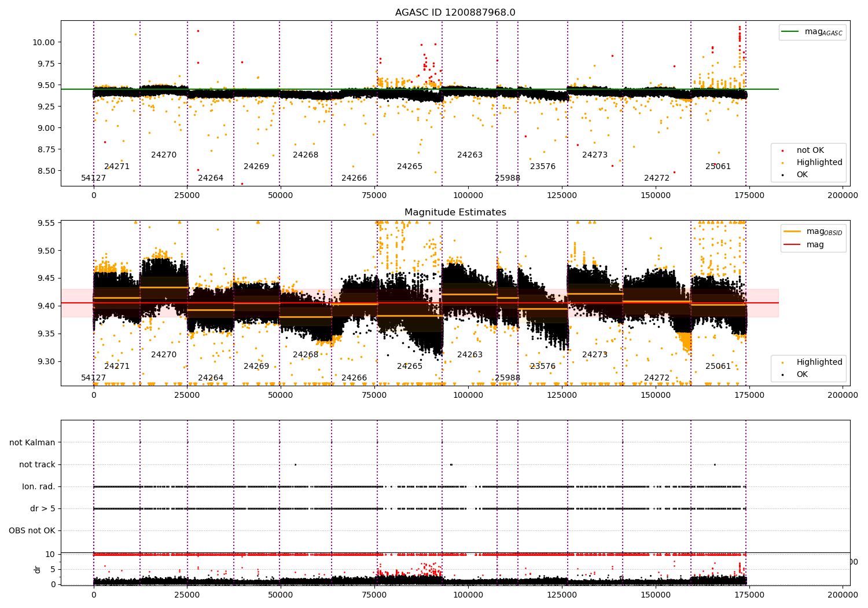Image resolution: width=868 pixels, height=608 pixels.
Task: Select y-axis tick 9.40 on middle plot
Action: pyautogui.click(x=46, y=306)
